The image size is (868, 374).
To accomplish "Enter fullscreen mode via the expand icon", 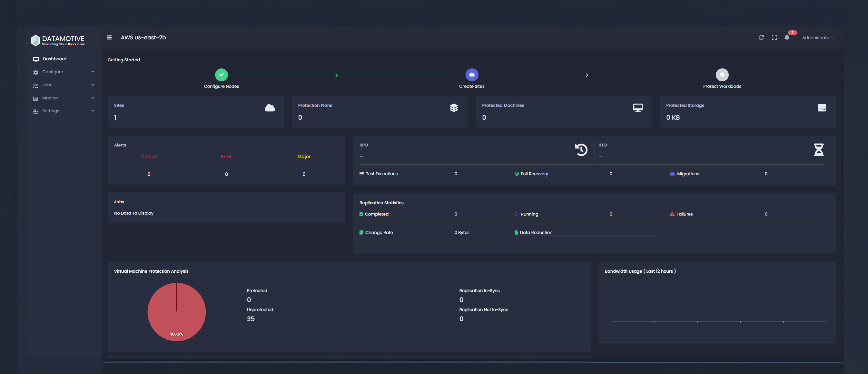I will pyautogui.click(x=774, y=37).
